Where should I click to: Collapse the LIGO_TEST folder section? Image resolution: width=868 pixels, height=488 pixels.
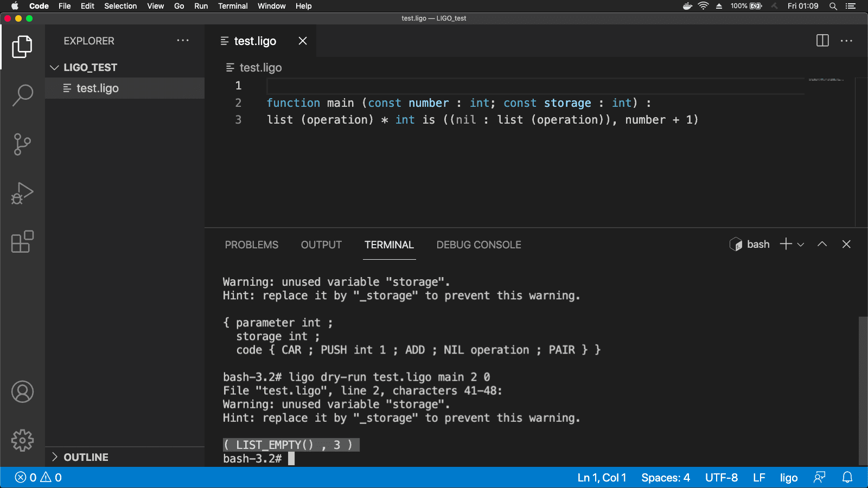(x=54, y=67)
